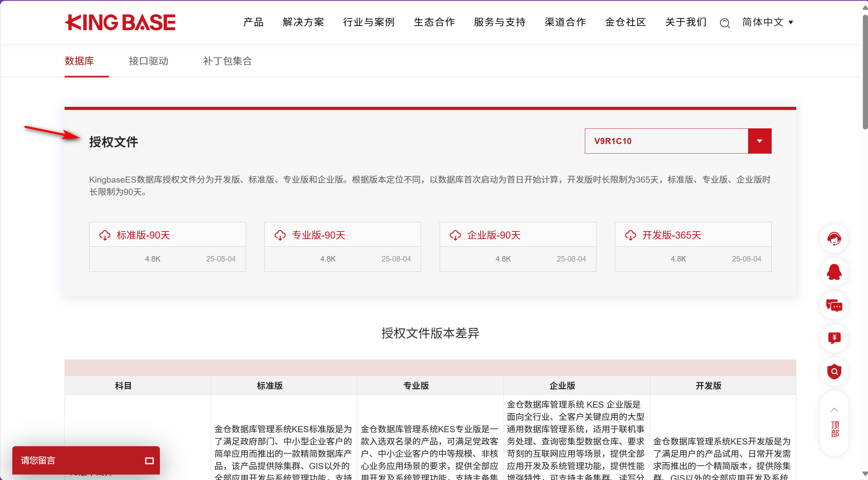Download the 企业版-90天 license file

point(494,235)
